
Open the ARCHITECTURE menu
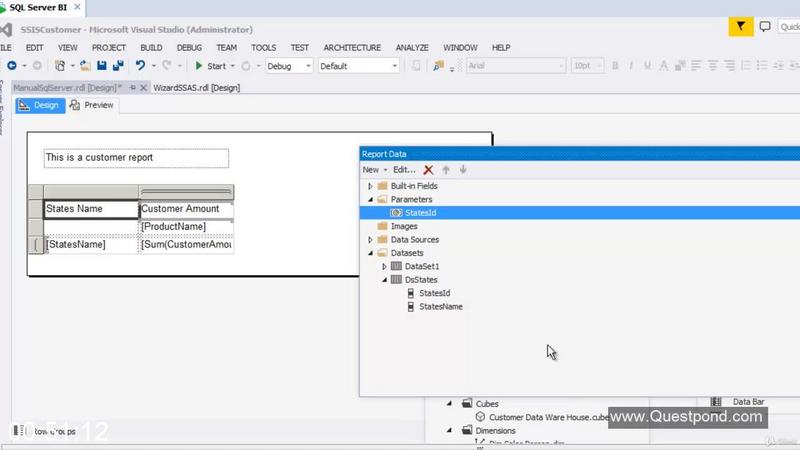352,47
